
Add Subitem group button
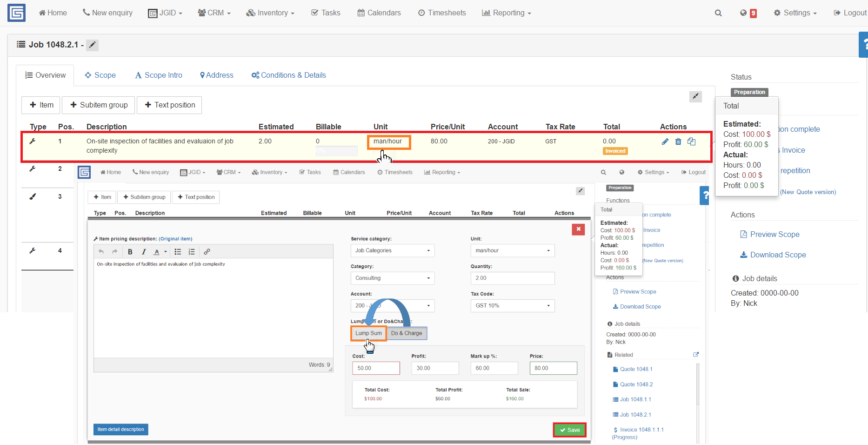(99, 105)
